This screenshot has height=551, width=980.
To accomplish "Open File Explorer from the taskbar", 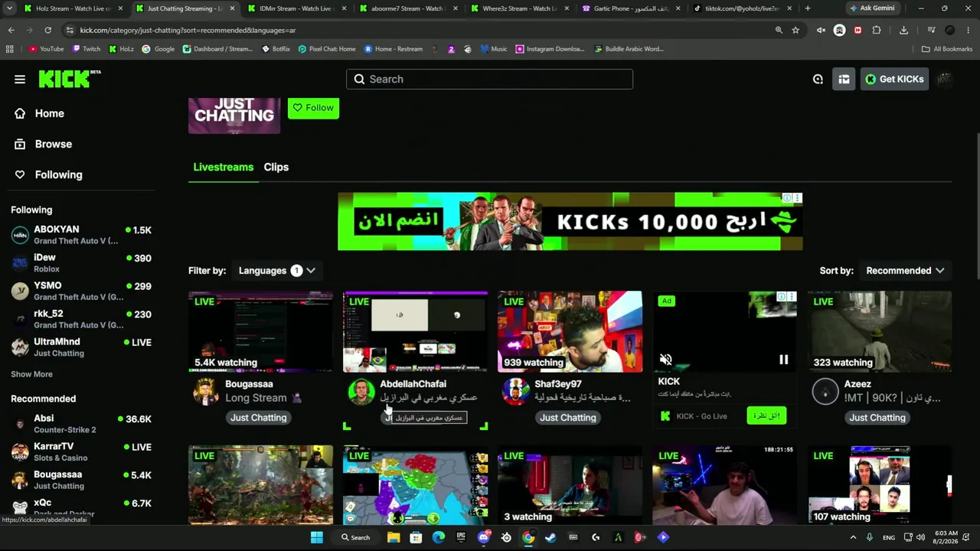I will point(394,537).
